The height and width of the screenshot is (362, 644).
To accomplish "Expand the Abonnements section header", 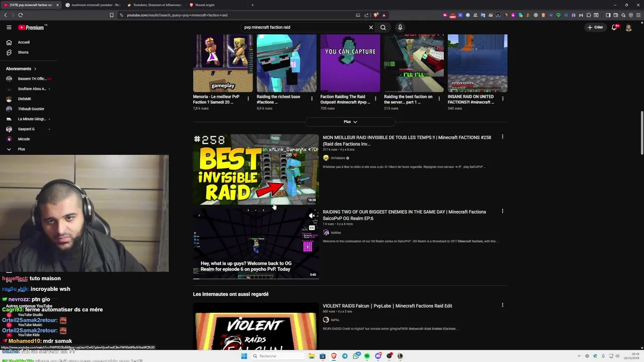I will [x=21, y=69].
